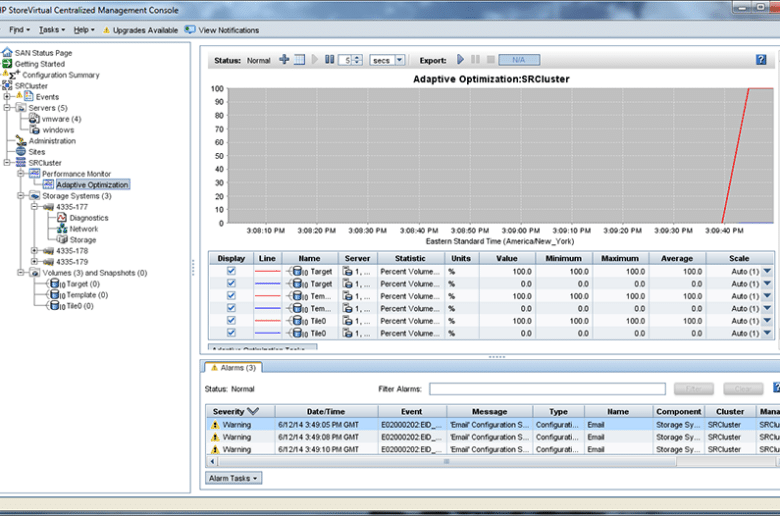Open the Administration icon in tree
The height and width of the screenshot is (516, 780).
(x=21, y=141)
